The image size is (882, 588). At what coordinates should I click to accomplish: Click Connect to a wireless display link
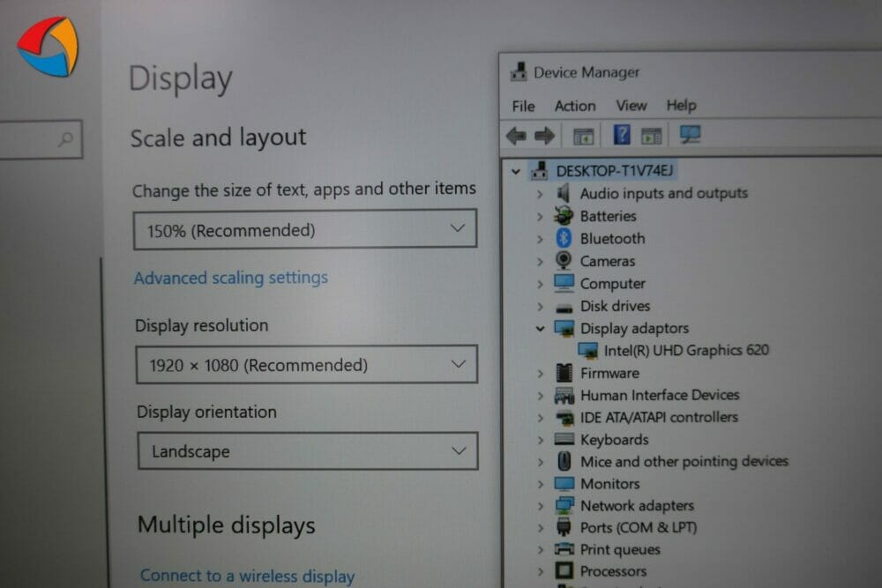coord(248,576)
